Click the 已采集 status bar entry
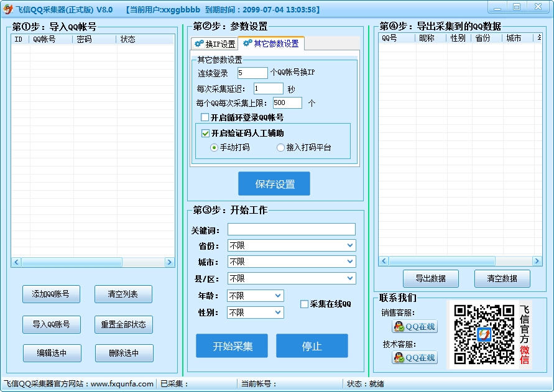The width and height of the screenshot is (554, 392). click(x=175, y=384)
